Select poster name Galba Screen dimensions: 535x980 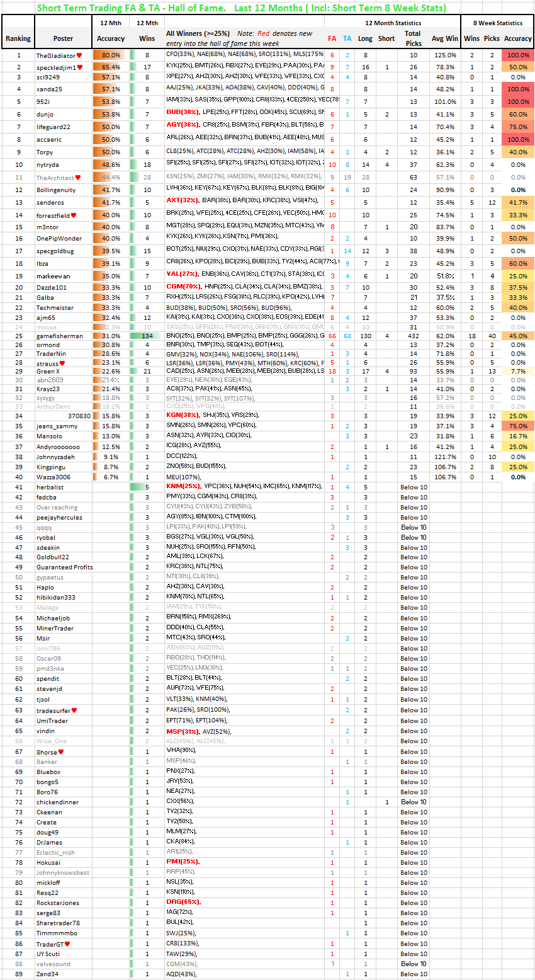(x=45, y=297)
